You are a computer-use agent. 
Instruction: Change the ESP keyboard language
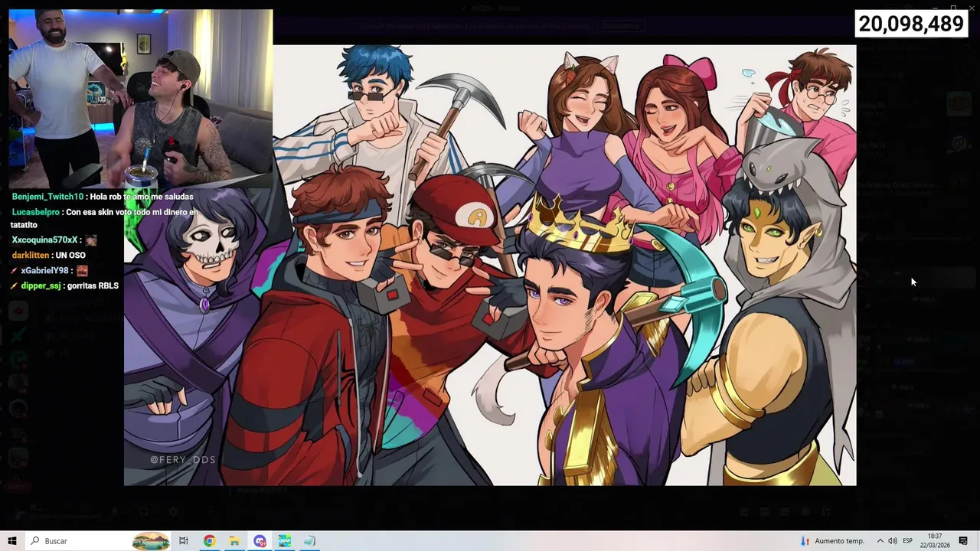[x=908, y=541]
